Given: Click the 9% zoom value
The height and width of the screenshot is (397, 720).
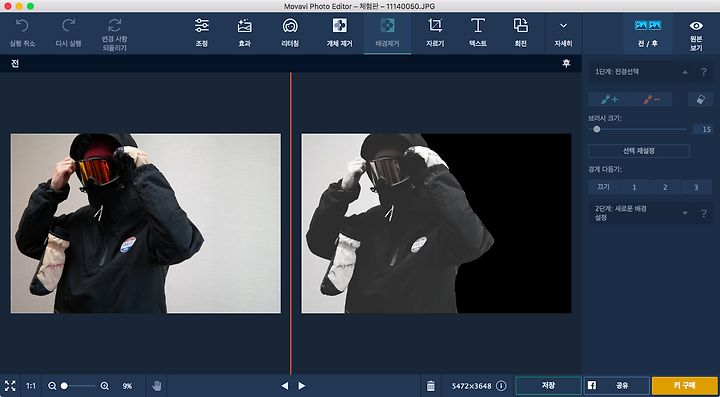Looking at the screenshot, I should click(127, 386).
